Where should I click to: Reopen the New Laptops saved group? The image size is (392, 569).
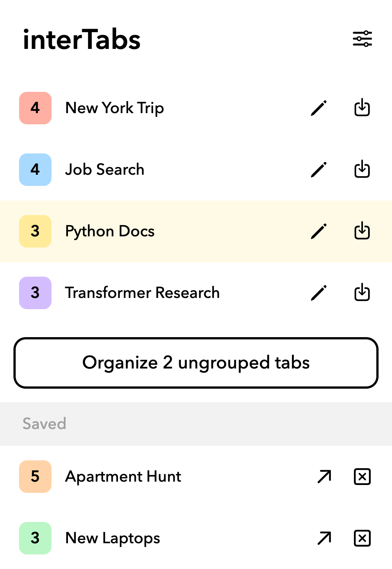click(324, 538)
